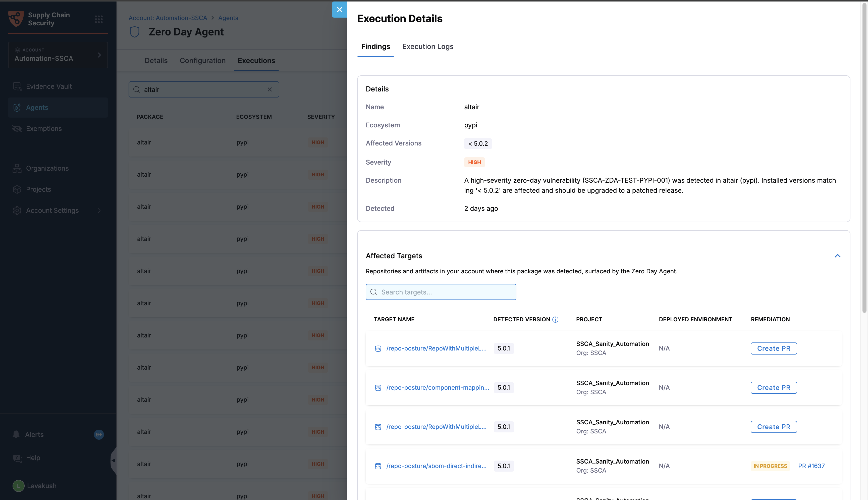
Task: Click the Lavakush user avatar
Action: (19, 486)
